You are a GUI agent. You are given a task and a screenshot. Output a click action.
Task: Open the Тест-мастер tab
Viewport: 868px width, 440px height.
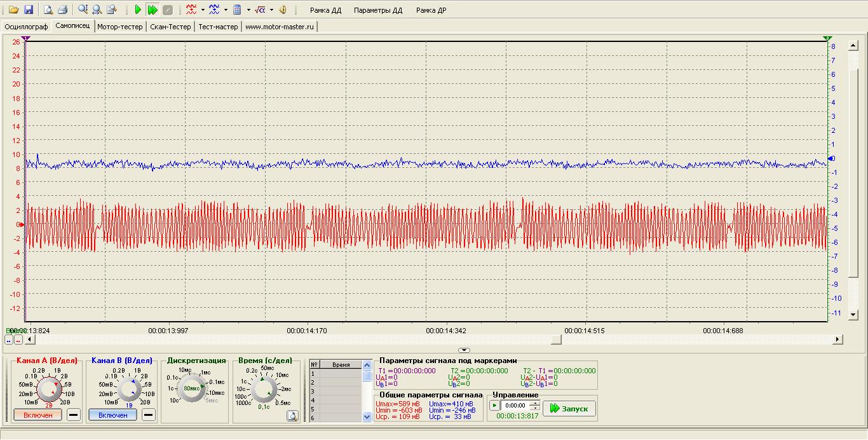218,27
